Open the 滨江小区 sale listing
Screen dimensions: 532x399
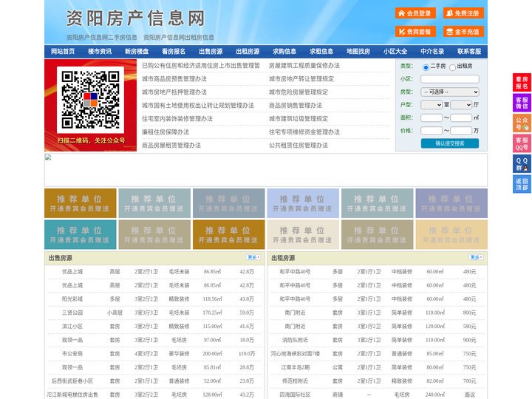click(72, 327)
